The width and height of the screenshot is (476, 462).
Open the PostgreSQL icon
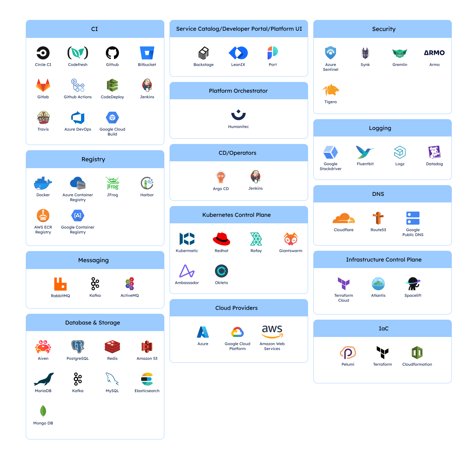coord(77,347)
